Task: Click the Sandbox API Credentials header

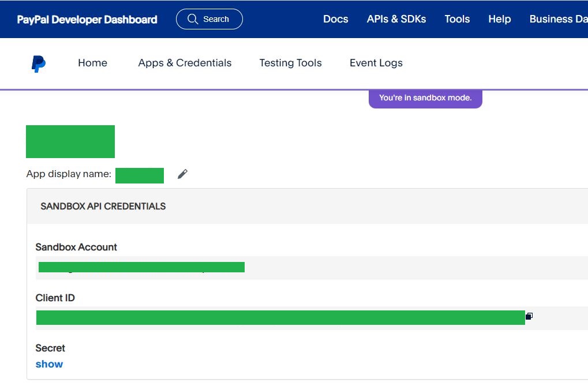Action: 103,206
